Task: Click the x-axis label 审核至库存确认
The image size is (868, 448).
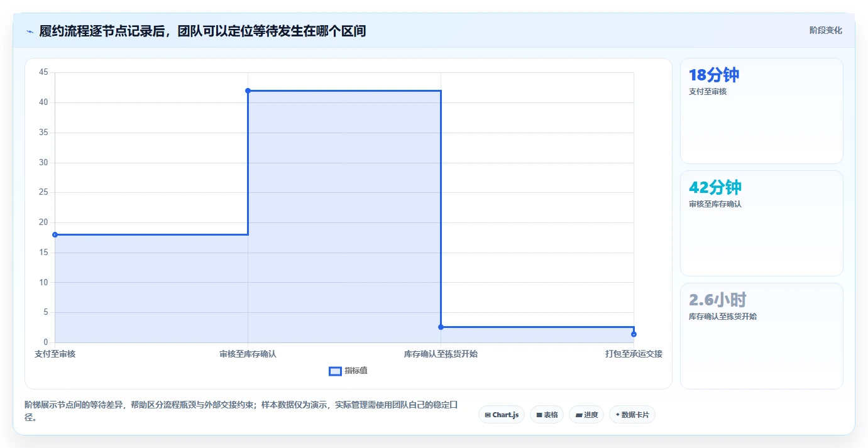Action: click(x=248, y=354)
